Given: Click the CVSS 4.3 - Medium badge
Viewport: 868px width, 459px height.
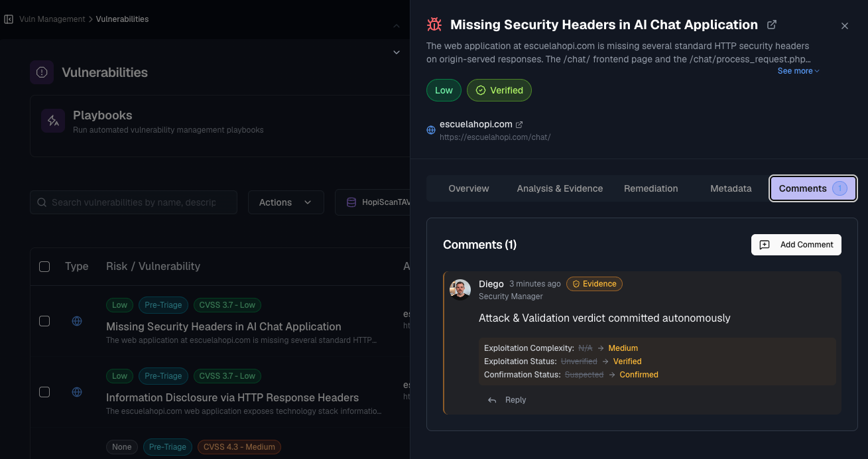Looking at the screenshot, I should click(x=239, y=447).
